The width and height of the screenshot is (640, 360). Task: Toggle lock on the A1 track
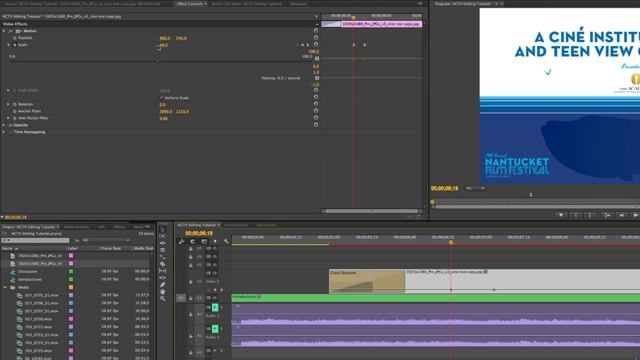[x=191, y=314]
